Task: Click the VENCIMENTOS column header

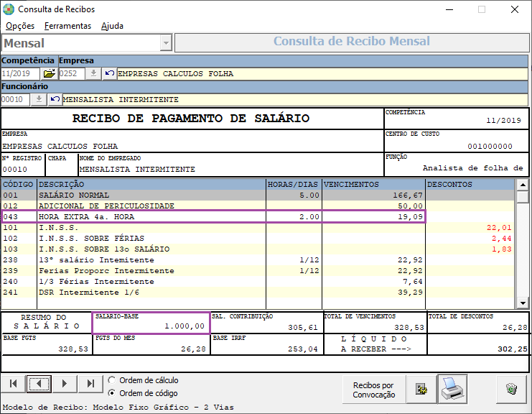Action: [x=373, y=185]
